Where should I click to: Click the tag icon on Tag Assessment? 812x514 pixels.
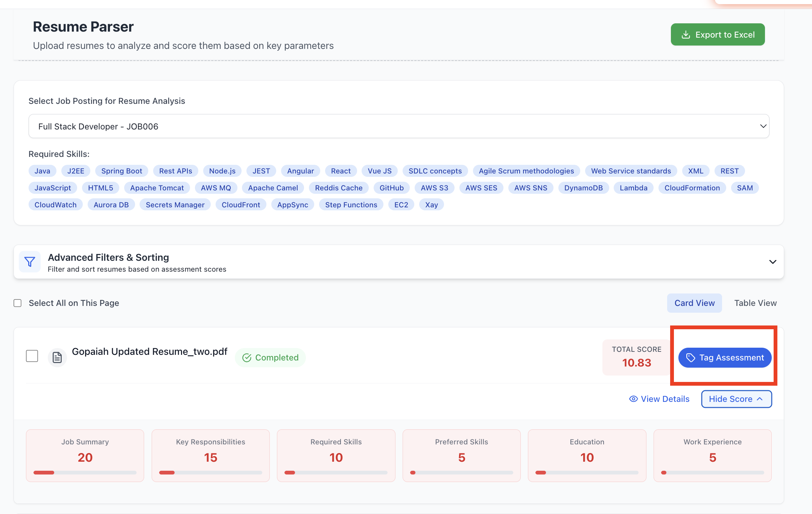pos(690,357)
